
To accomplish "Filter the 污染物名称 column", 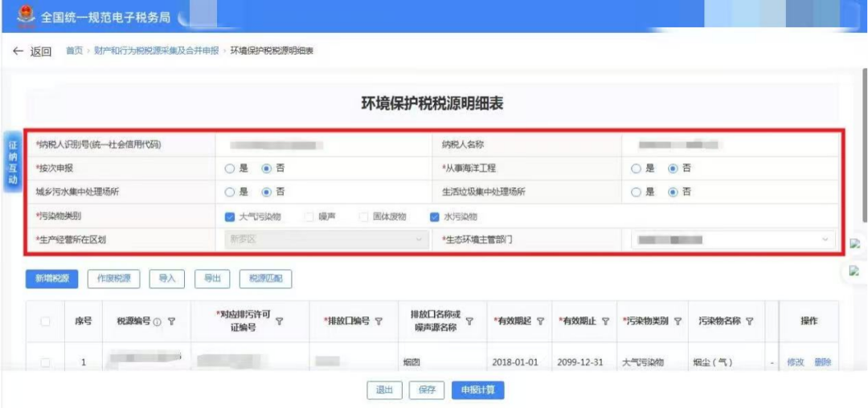I will (x=749, y=321).
